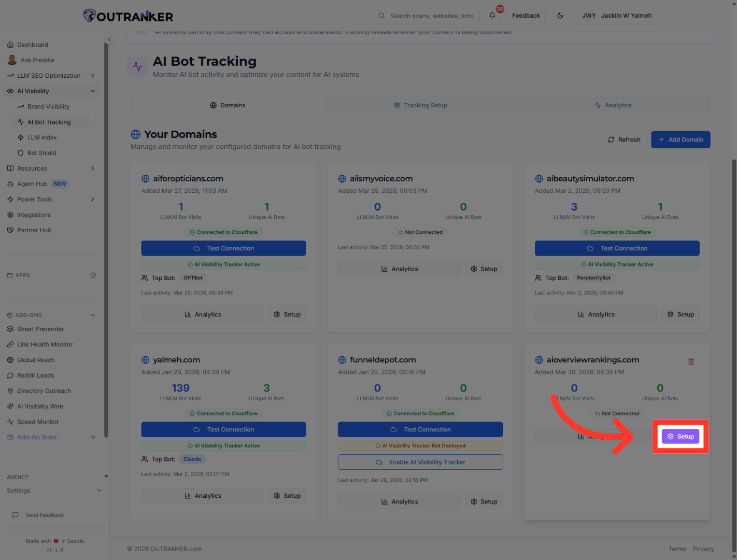Click the Add Domain button

coord(681,139)
